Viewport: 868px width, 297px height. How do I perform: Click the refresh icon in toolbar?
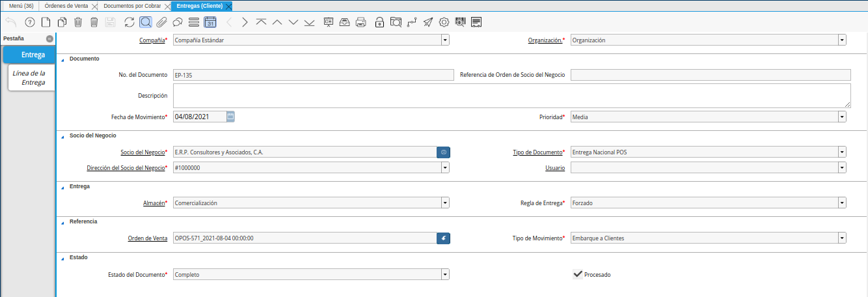(129, 22)
